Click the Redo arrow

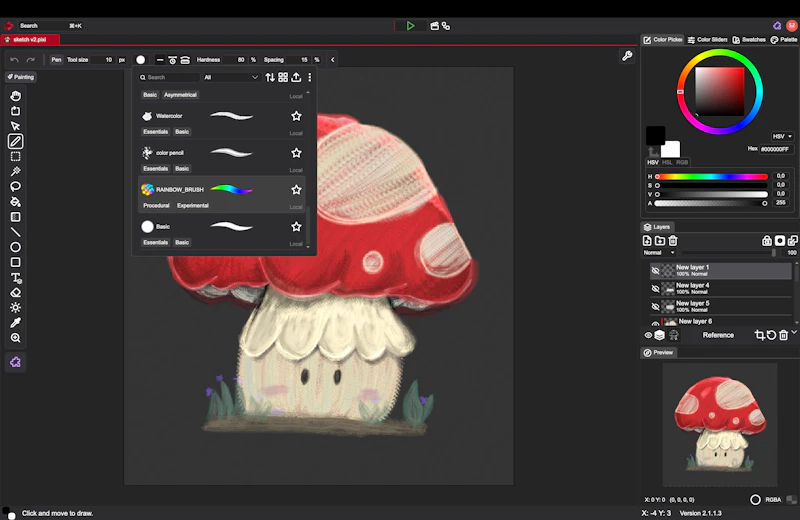point(31,60)
